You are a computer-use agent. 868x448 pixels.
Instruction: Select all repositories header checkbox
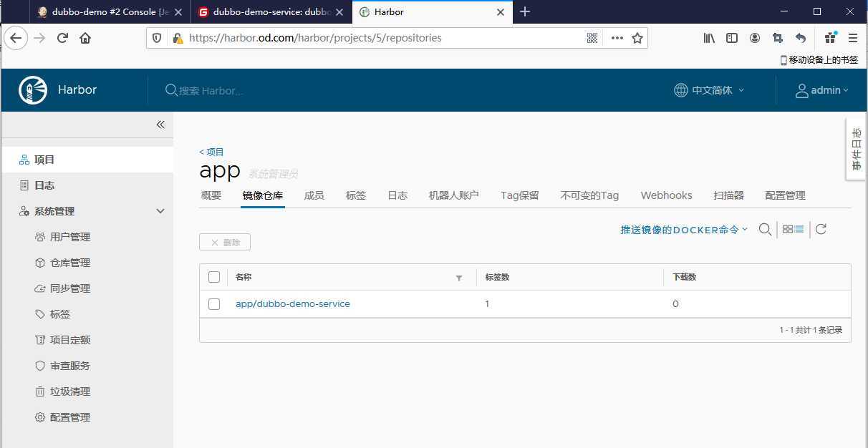click(214, 277)
